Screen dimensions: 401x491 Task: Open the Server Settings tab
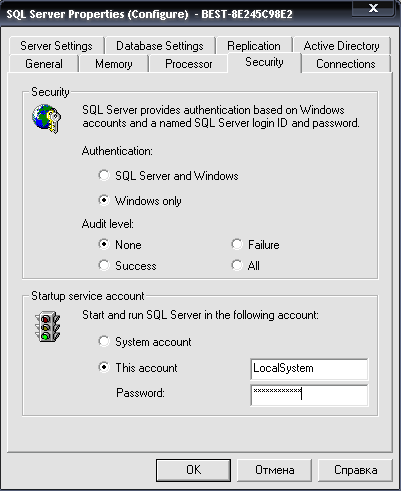[56, 46]
